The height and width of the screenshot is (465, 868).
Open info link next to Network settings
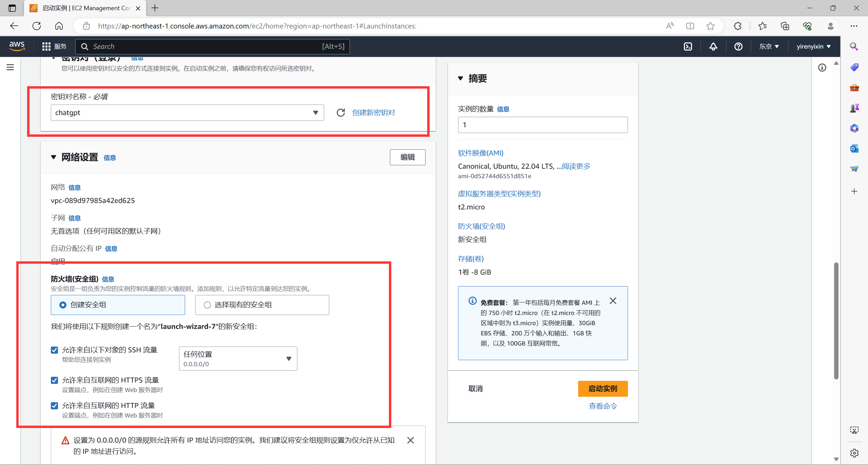(x=110, y=158)
